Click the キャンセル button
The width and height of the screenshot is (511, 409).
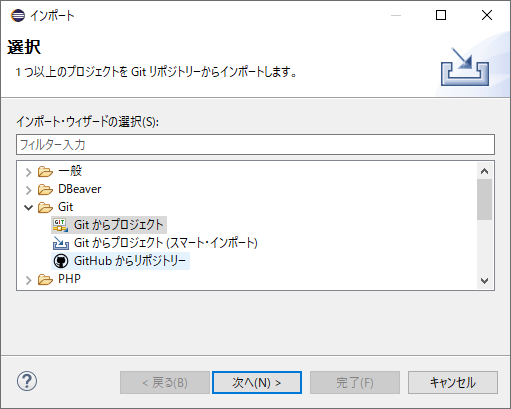(x=453, y=382)
